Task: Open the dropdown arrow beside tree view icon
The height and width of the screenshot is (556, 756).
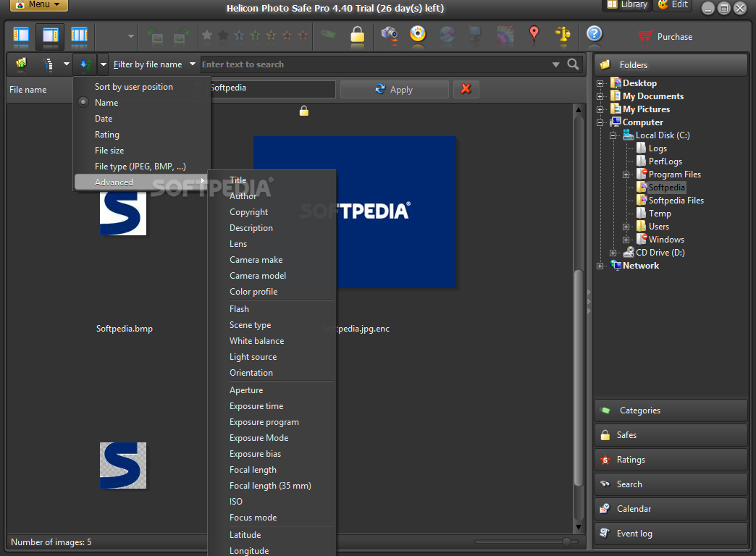Action: click(x=67, y=64)
